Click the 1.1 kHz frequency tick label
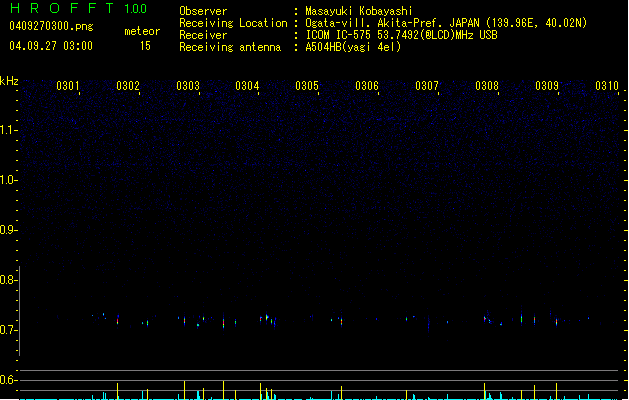The width and height of the screenshot is (629, 400). tap(8, 130)
